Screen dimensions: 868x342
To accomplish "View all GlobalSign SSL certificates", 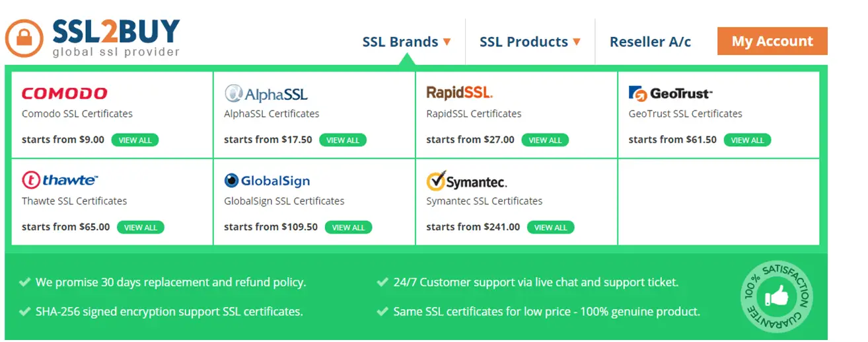I will 348,228.
